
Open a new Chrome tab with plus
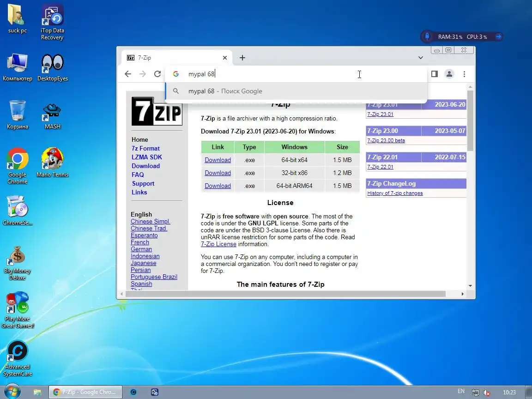point(242,58)
